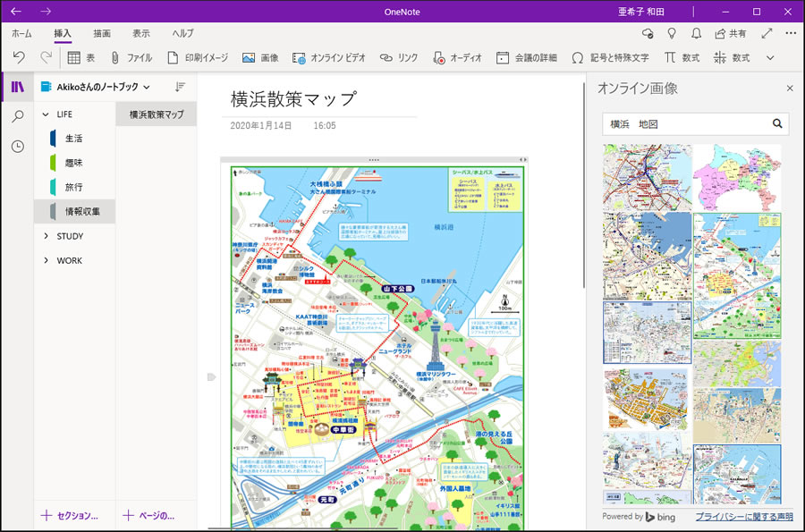Image resolution: width=805 pixels, height=532 pixels.
Task: Open プライバシーに関する声明 link
Action: 744,517
